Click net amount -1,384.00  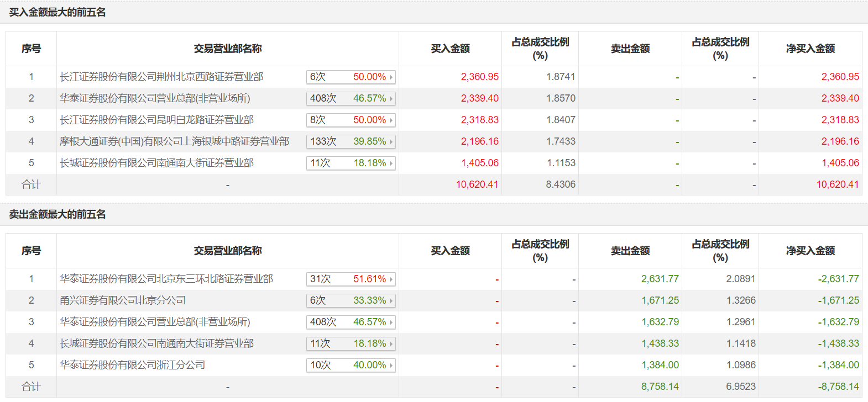pos(838,365)
